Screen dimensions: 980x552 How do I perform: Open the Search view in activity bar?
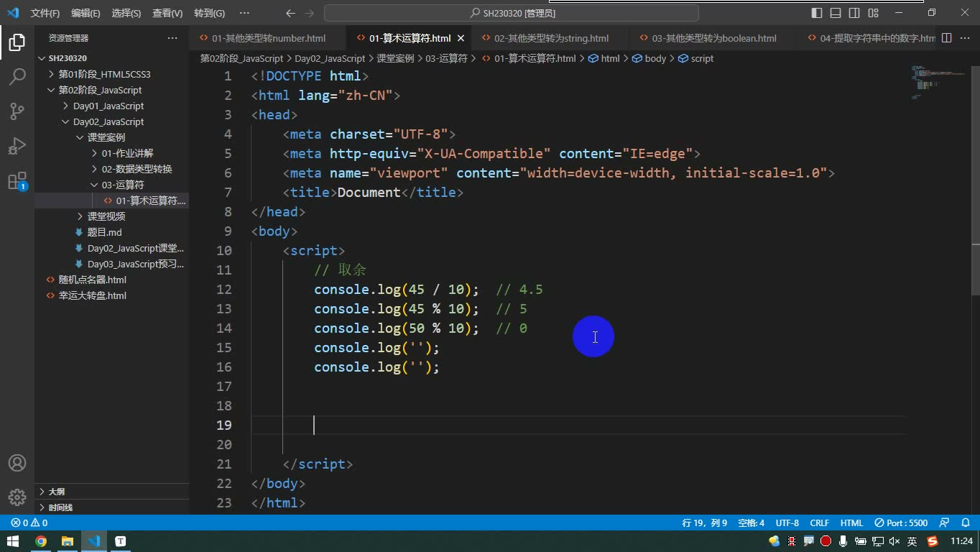coord(17,76)
